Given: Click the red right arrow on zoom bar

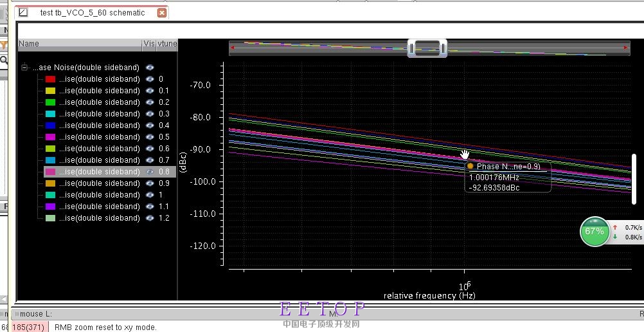Looking at the screenshot, I should tap(626, 47).
